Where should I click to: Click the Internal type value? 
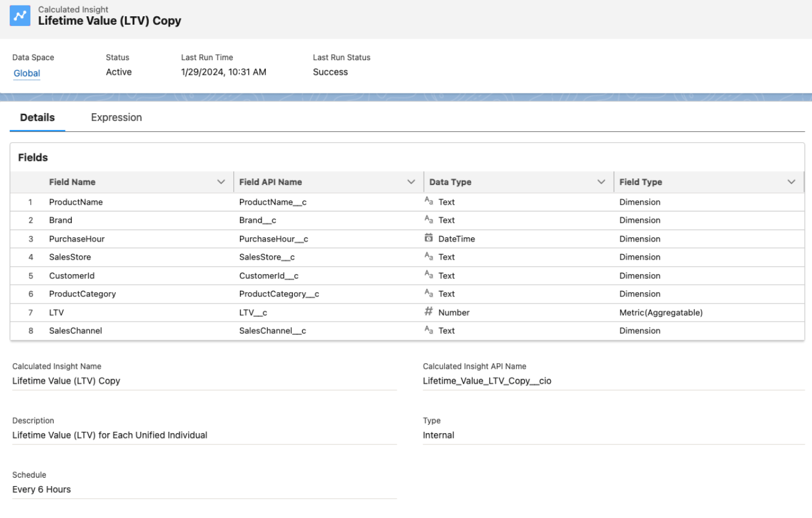pos(439,435)
